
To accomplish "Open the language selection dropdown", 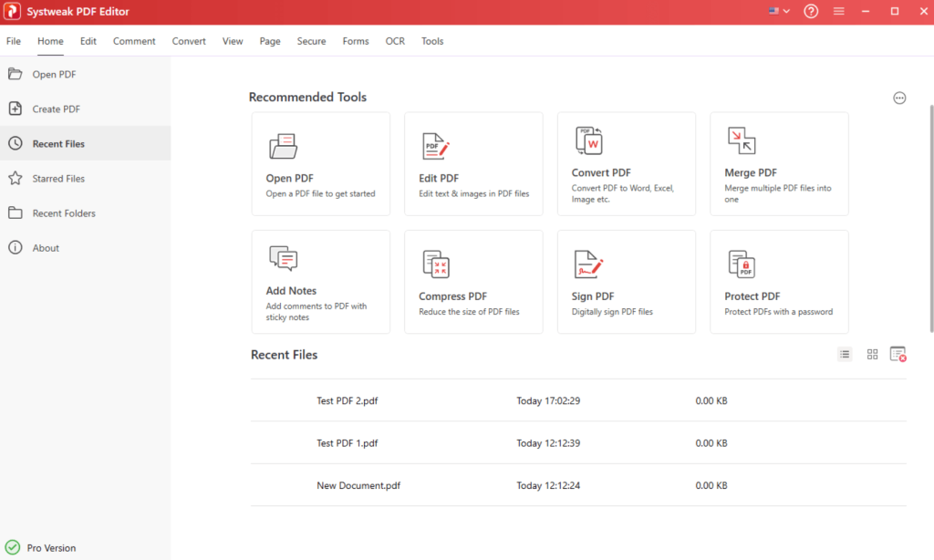I will (778, 12).
